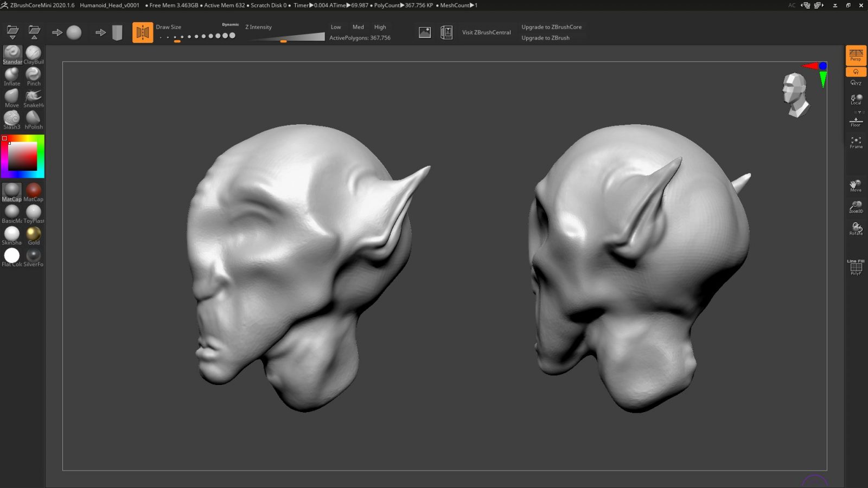Switch to the Med Z Intensity preset
868x488 pixels.
[358, 27]
